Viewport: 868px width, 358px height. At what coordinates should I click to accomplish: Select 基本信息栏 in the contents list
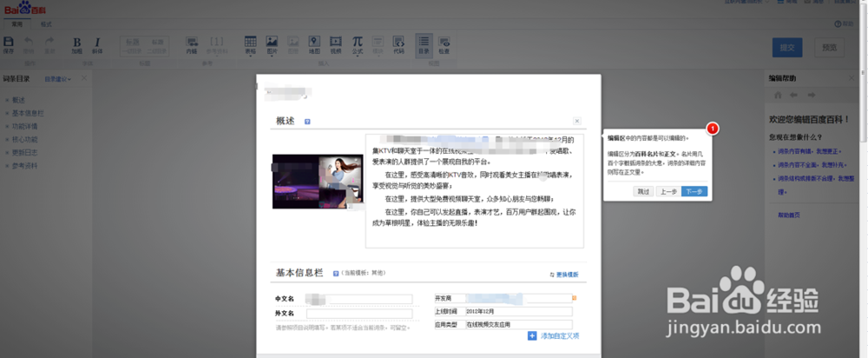click(28, 113)
